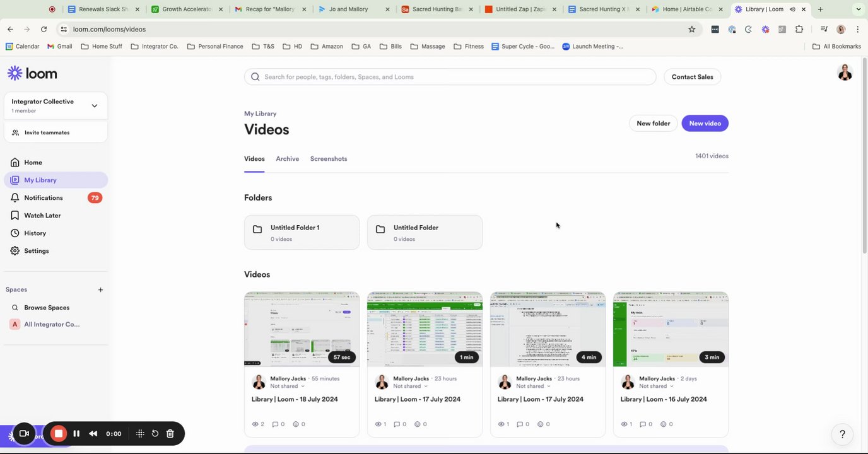Open the profile avatar in Loom header

tap(845, 73)
